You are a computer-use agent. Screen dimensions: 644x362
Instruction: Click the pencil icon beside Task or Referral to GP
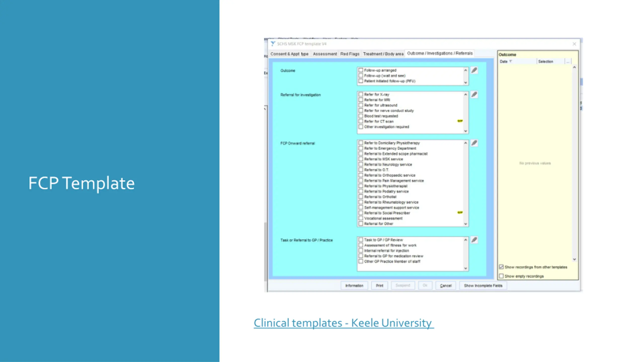click(x=474, y=240)
